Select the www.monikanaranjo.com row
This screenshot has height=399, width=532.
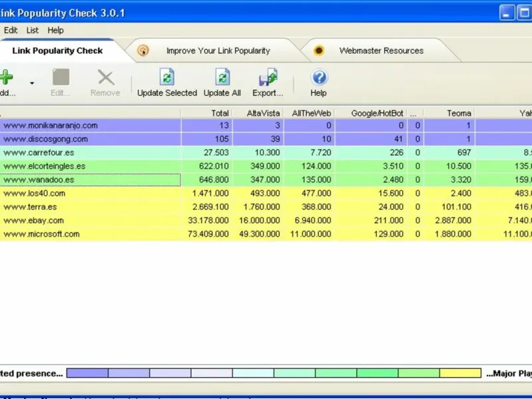266,126
